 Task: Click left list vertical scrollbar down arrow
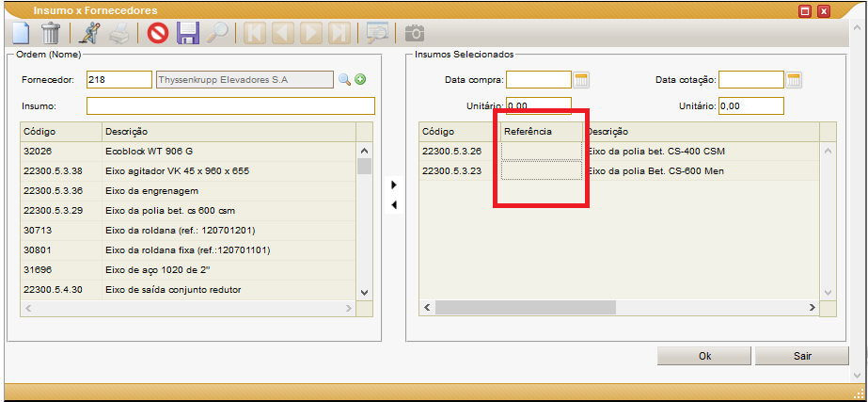point(364,292)
